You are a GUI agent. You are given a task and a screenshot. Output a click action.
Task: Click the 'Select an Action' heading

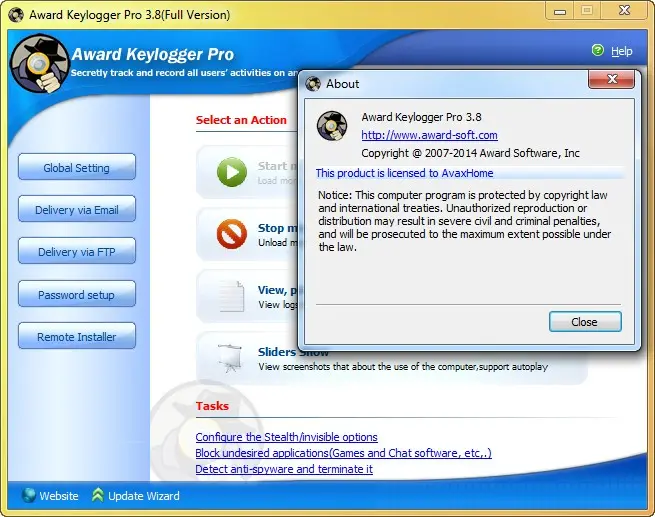point(241,120)
